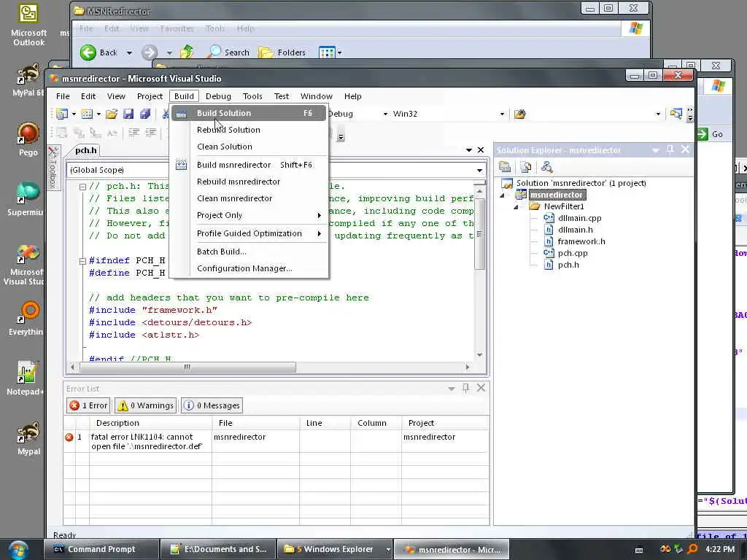Image resolution: width=747 pixels, height=560 pixels.
Task: Click the Find in Files toolbar icon
Action: tap(519, 114)
